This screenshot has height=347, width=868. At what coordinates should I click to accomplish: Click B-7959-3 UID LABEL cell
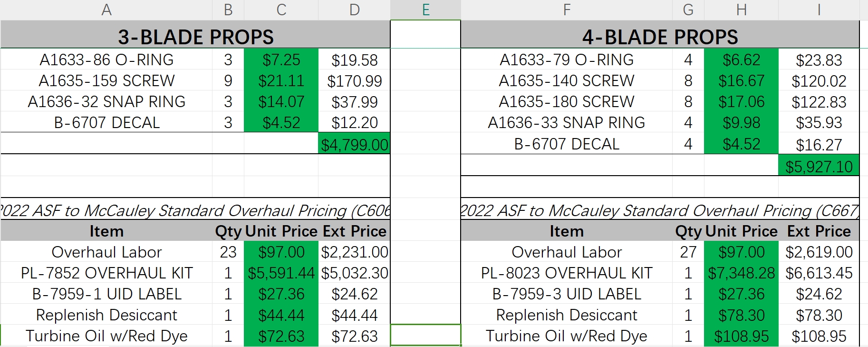point(567,294)
